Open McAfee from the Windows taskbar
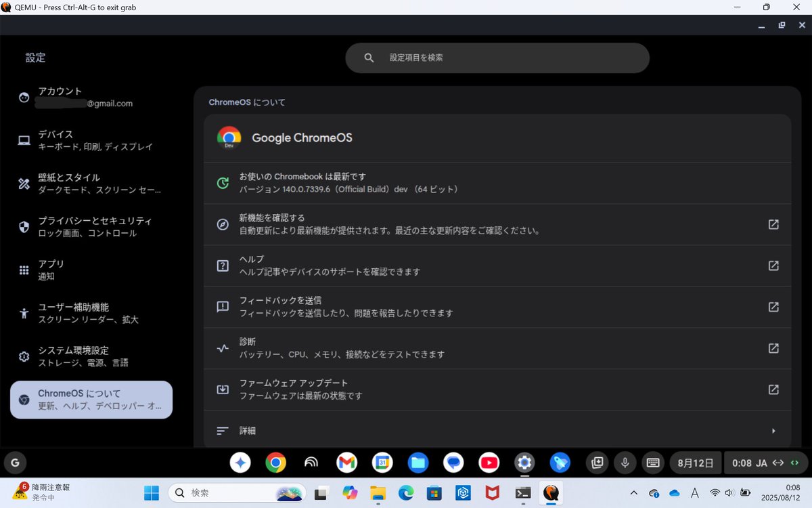 coord(492,492)
